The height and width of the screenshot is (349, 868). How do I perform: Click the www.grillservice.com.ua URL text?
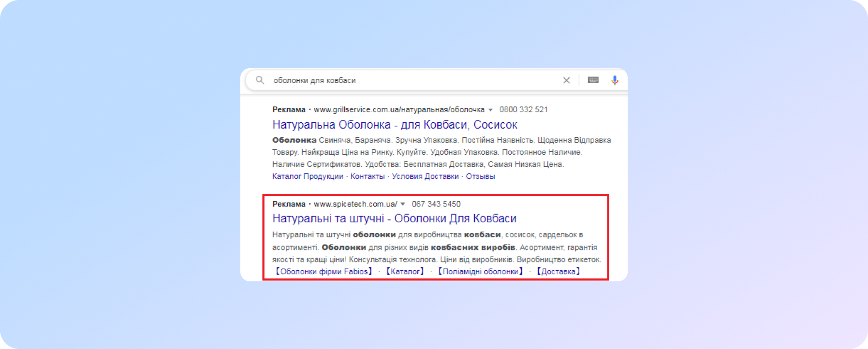[x=399, y=110]
